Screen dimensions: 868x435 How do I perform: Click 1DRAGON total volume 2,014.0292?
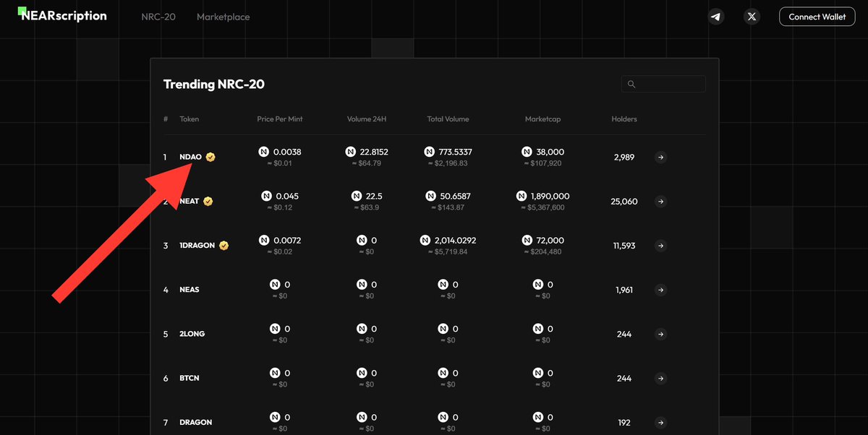click(x=455, y=241)
